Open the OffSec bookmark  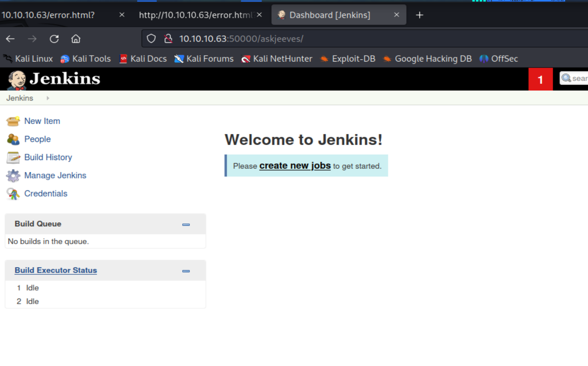click(499, 58)
